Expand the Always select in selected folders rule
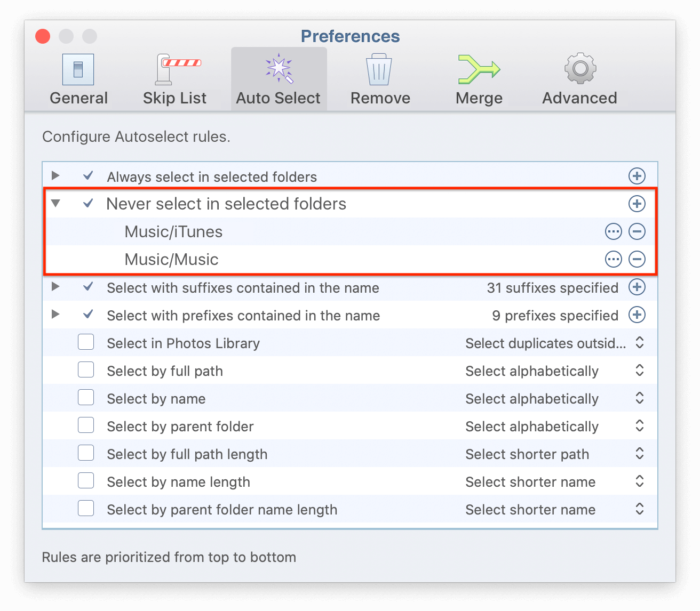The image size is (700, 611). pyautogui.click(x=55, y=175)
